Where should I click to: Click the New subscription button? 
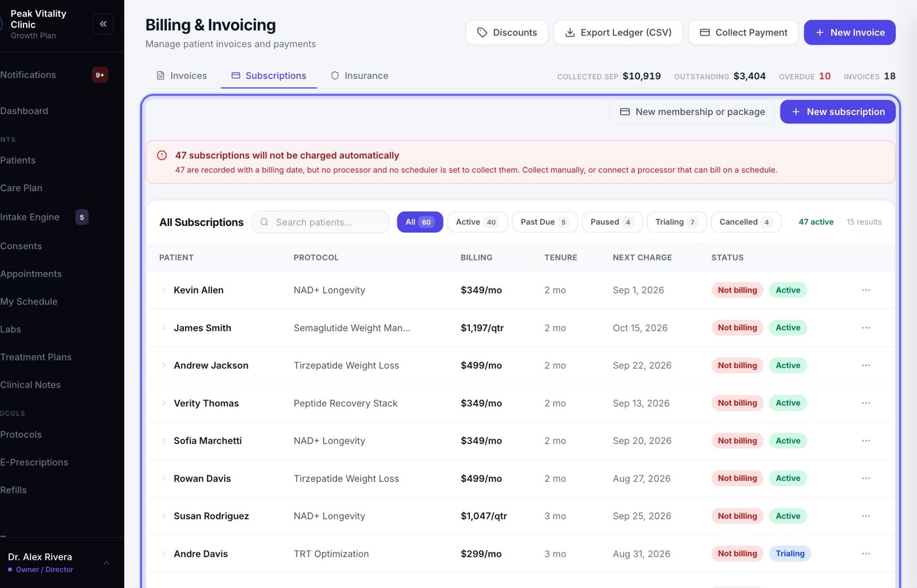837,112
